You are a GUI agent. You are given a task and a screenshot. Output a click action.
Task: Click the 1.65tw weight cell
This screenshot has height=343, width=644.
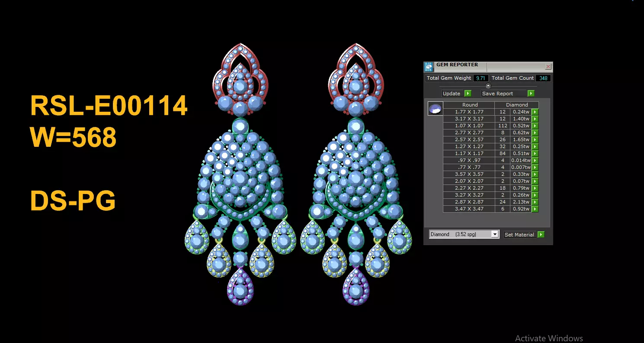[521, 139]
